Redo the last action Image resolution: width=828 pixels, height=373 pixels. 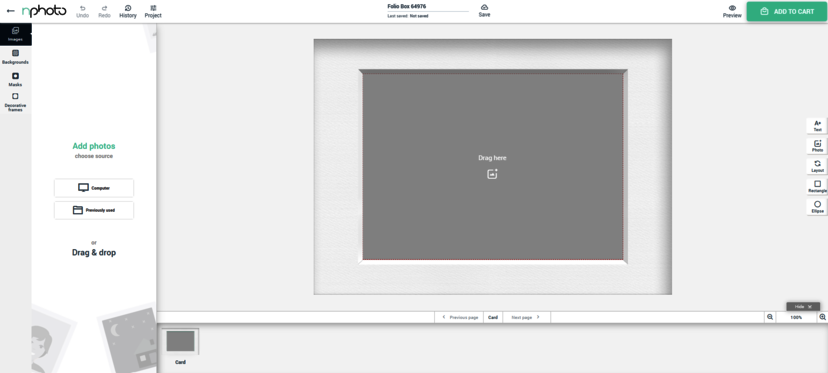click(104, 12)
